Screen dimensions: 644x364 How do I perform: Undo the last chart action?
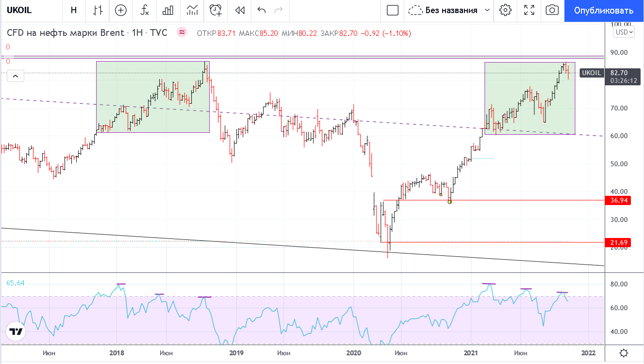[x=262, y=10]
